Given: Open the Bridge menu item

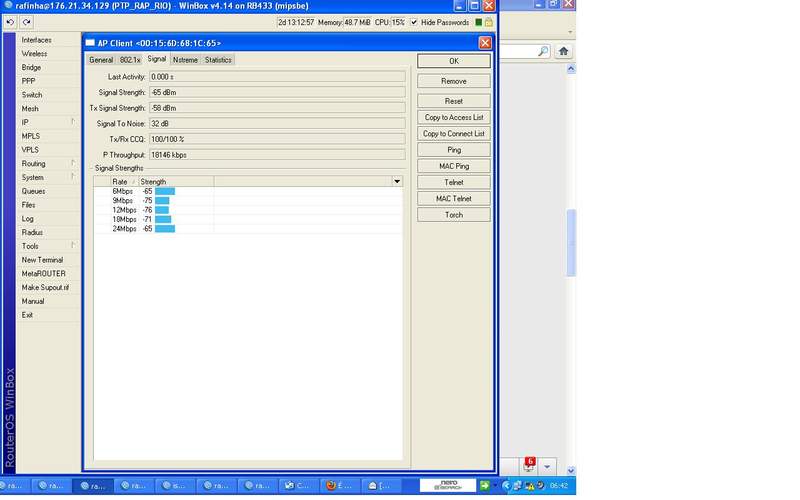Looking at the screenshot, I should coord(31,67).
